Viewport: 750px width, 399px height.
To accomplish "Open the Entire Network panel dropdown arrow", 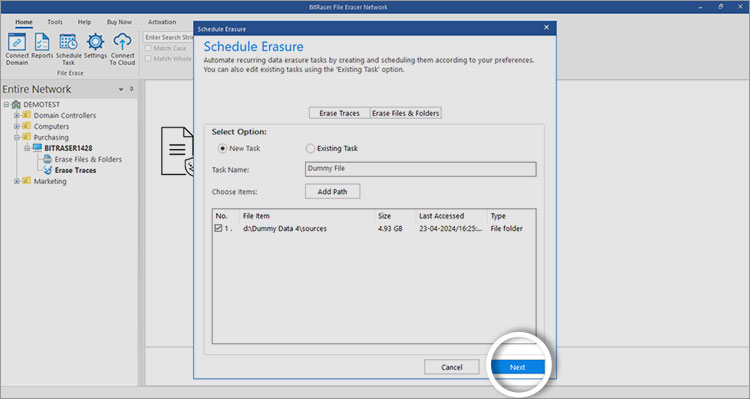I will tap(121, 89).
